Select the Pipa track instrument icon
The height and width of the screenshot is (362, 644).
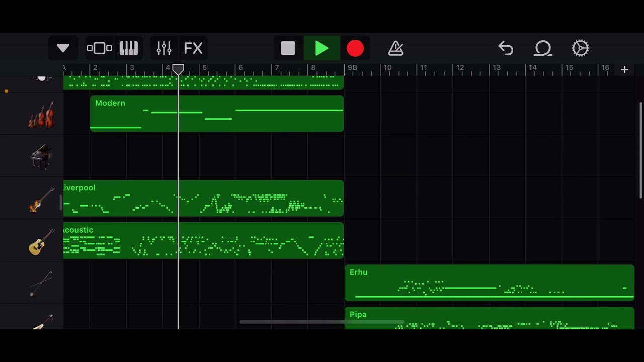coord(43,322)
